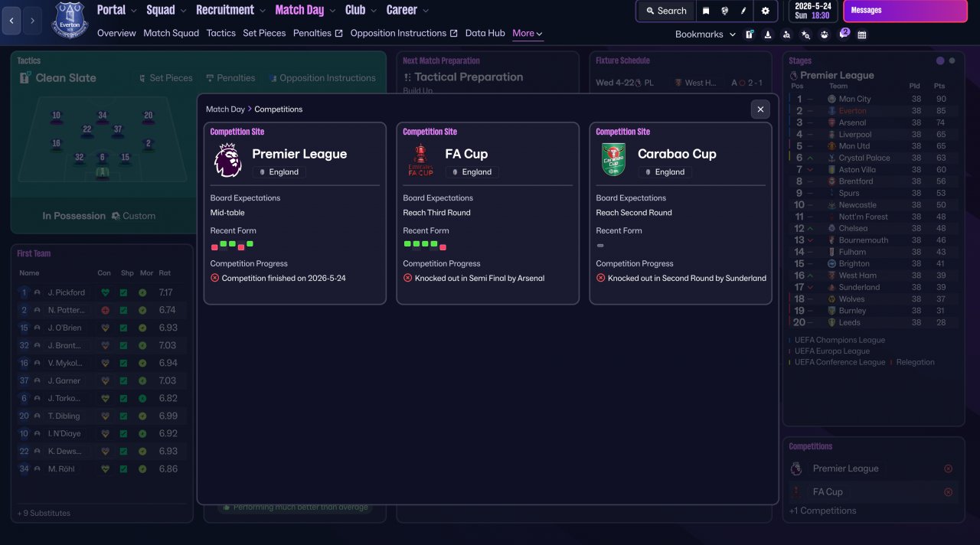The height and width of the screenshot is (545, 980).
Task: Click the red X beside Premier League in Competitions
Action: click(x=949, y=468)
